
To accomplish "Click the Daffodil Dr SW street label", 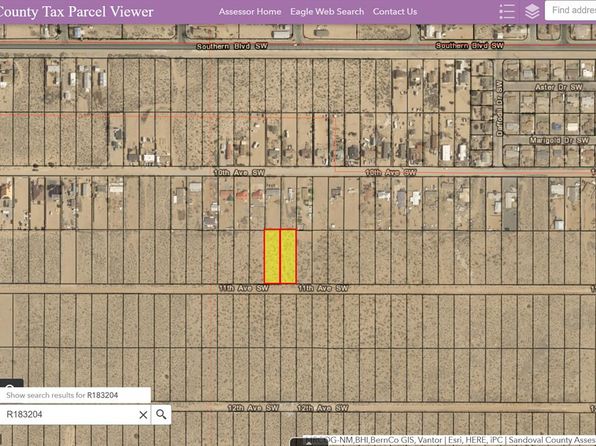I will pyautogui.click(x=499, y=108).
